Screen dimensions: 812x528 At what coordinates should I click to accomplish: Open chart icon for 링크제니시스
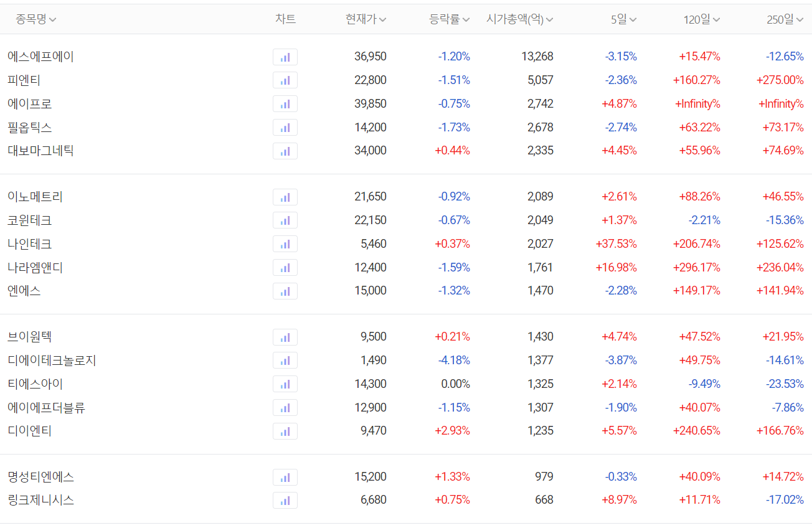coord(285,500)
